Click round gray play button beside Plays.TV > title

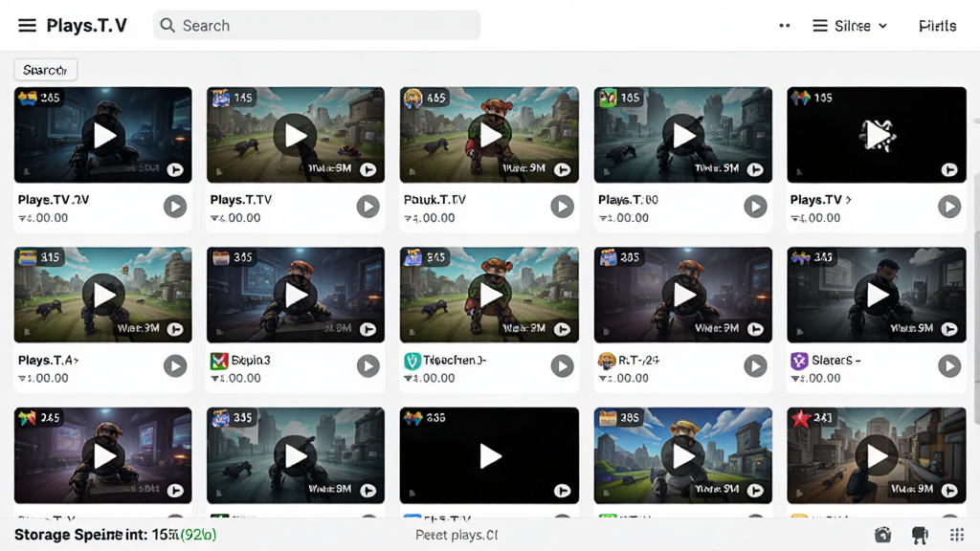(x=949, y=207)
